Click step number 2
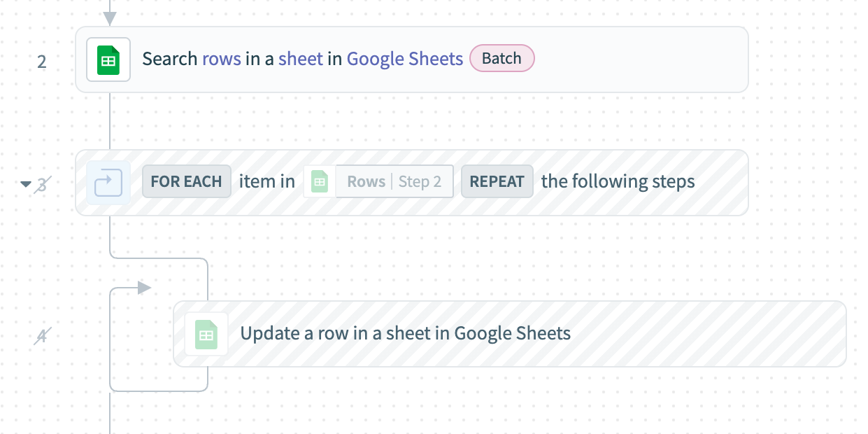Screen dimensions: 868x434 [x=42, y=62]
